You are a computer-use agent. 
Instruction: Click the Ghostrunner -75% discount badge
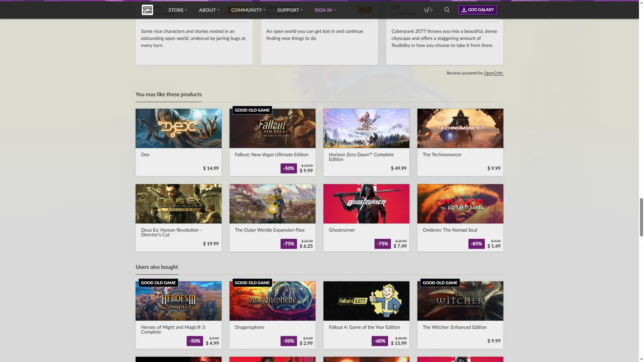[382, 244]
